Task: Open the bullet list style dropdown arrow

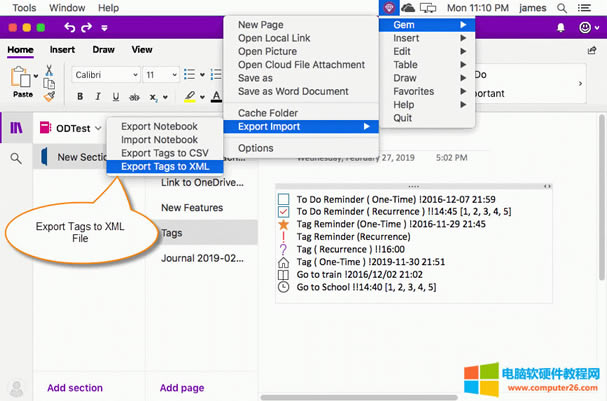Action: (202, 75)
